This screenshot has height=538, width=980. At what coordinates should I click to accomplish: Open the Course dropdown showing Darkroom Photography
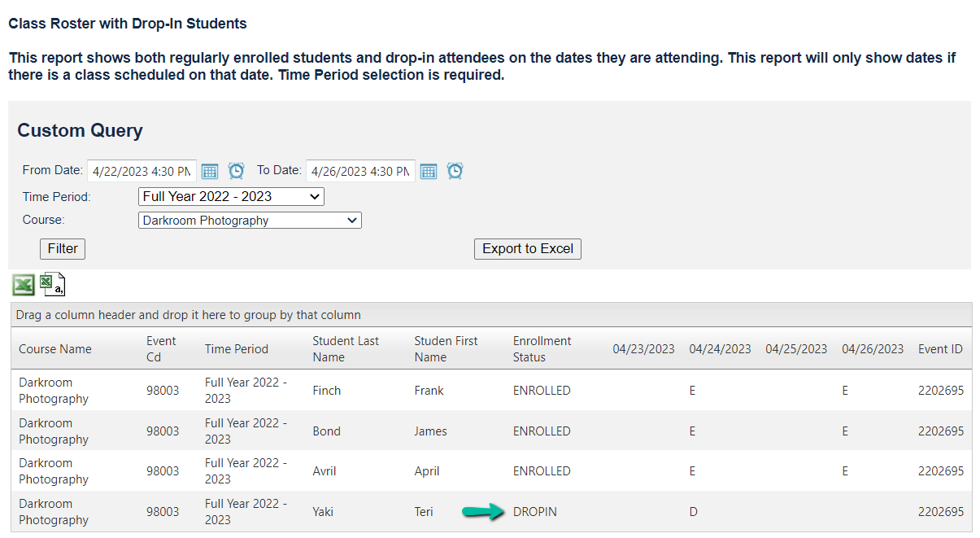(250, 220)
